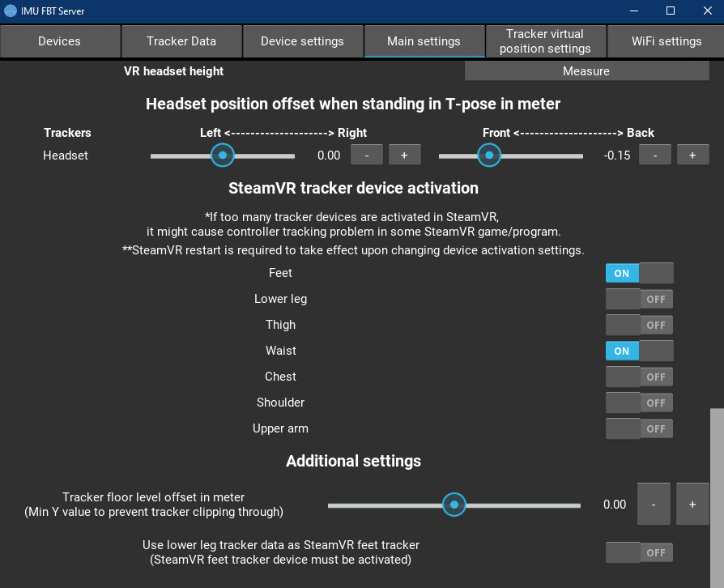
Task: Increase Headset Left-Right offset with plus button
Action: click(x=404, y=155)
